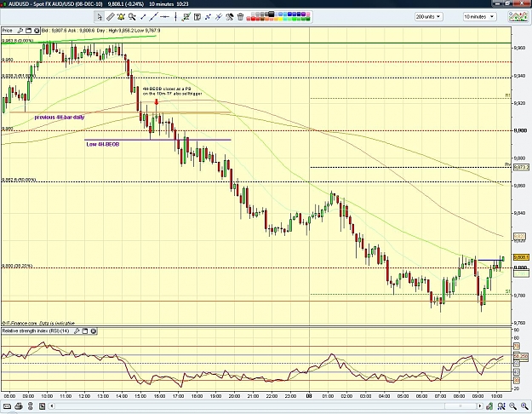The image size is (532, 414).
Task: Pick the purple color swatch
Action: (x=303, y=14)
